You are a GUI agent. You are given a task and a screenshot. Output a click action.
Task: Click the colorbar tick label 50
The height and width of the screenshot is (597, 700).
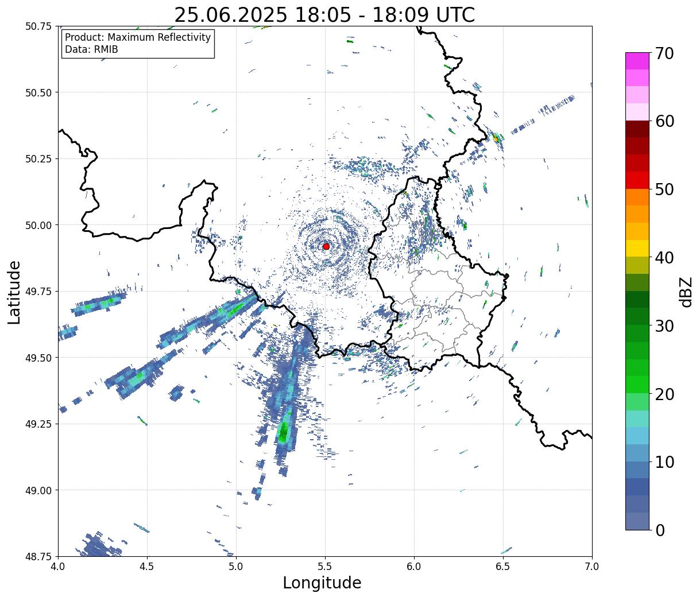(x=664, y=189)
